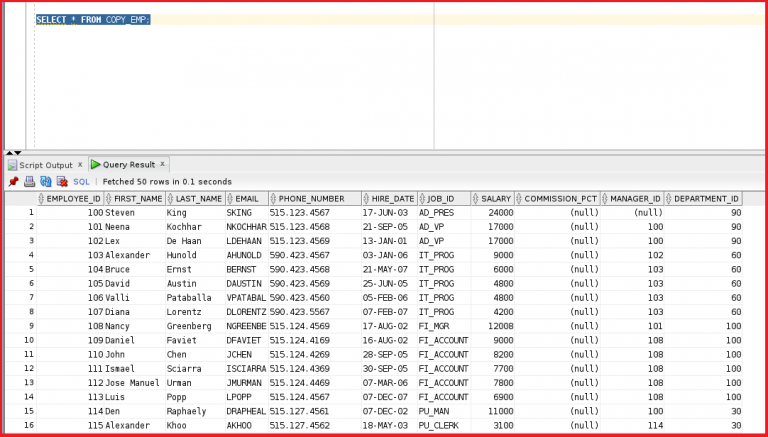Select the cell containing Kochhar
This screenshot has width=768, height=437.
(195, 227)
